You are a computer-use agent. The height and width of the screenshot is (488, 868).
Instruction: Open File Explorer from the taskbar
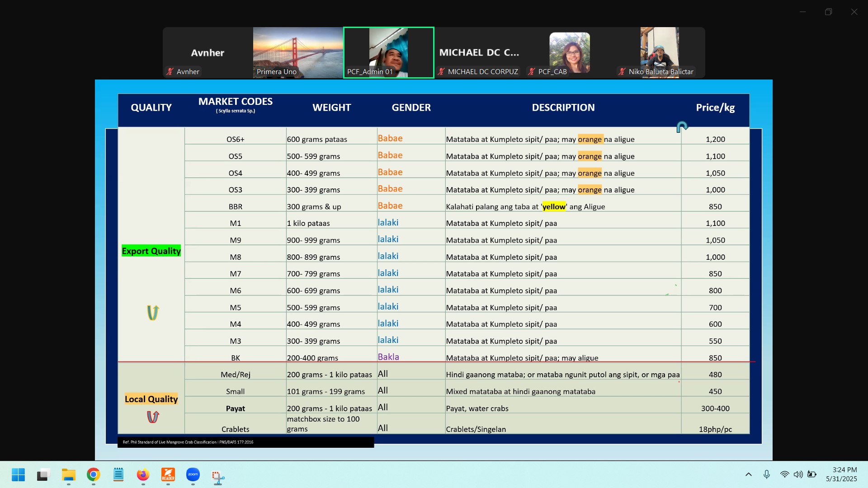pos(69,475)
